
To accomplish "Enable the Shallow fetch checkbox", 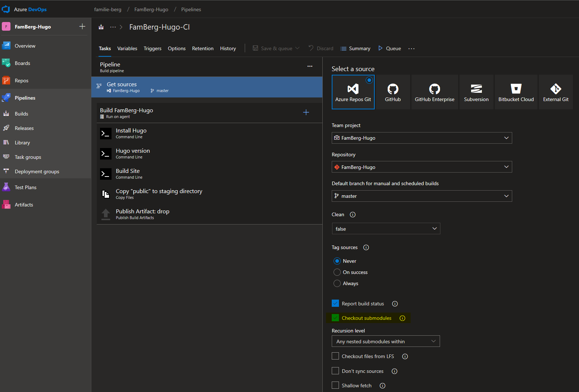I will [x=335, y=385].
